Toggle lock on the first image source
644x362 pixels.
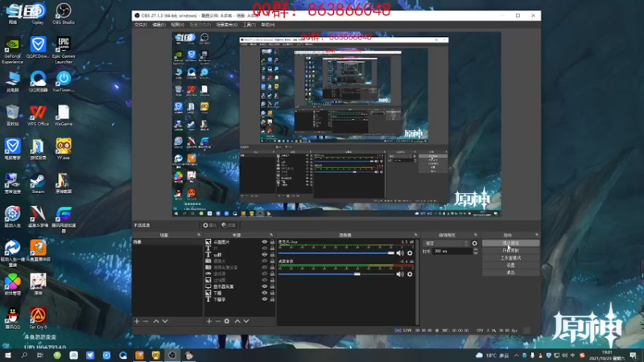tap(272, 242)
